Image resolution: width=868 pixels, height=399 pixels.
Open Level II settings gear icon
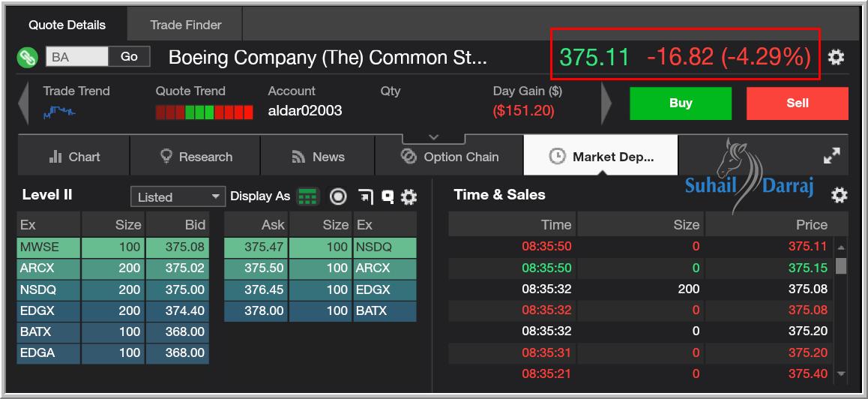409,196
